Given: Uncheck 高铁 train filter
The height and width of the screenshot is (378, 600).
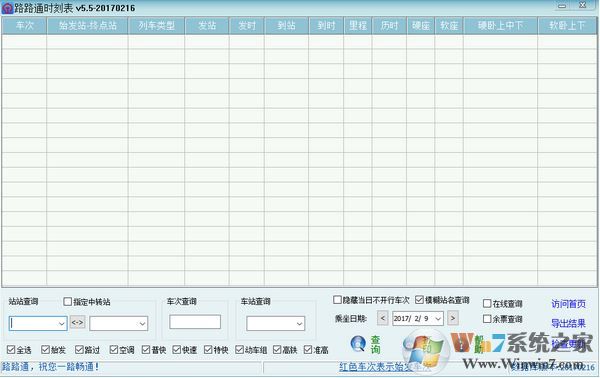Looking at the screenshot, I should pyautogui.click(x=277, y=349).
